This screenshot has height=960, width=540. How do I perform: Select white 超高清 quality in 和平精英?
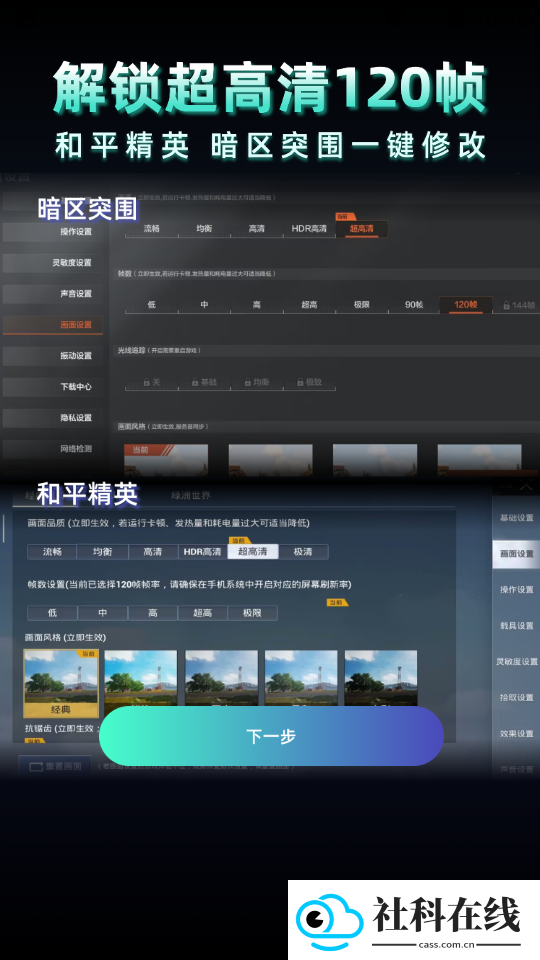coord(253,552)
